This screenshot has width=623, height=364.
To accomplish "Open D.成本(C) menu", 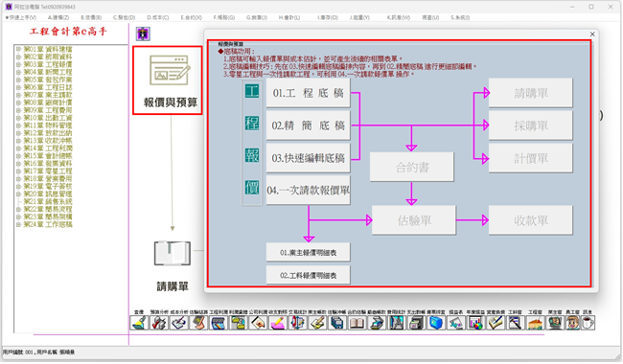I will (158, 17).
